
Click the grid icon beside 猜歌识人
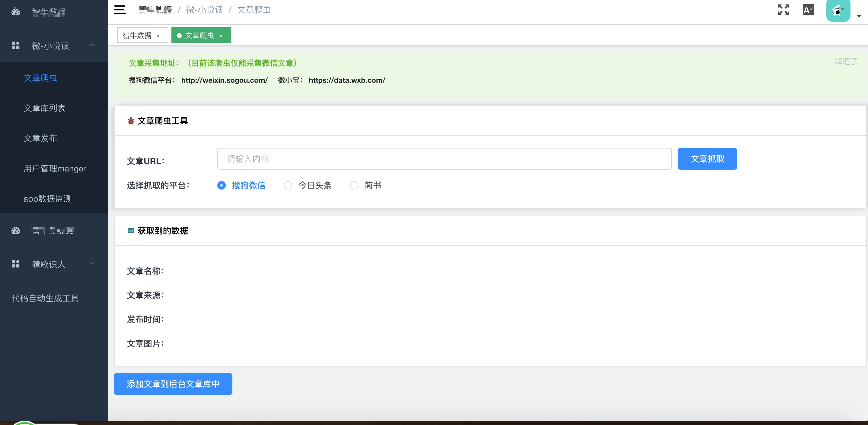click(15, 264)
